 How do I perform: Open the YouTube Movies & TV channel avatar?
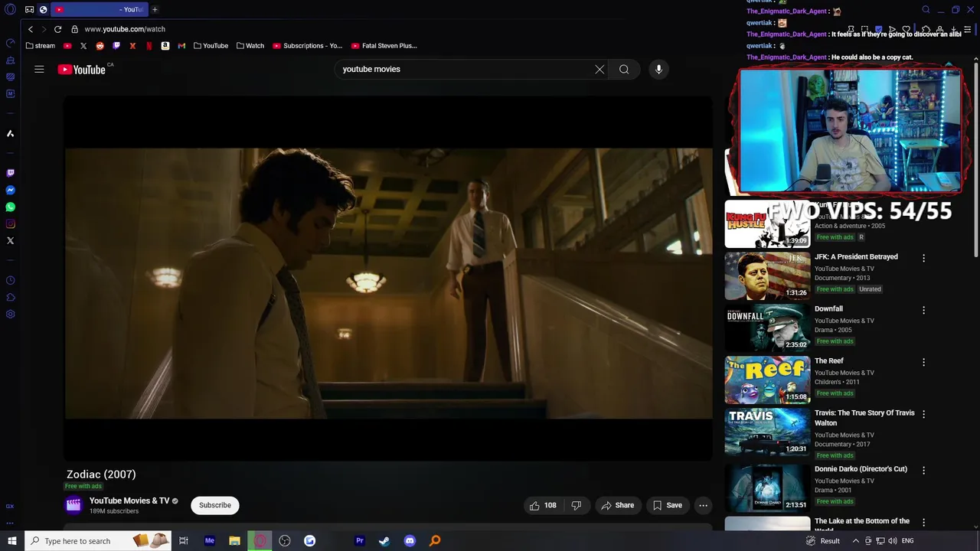(73, 505)
